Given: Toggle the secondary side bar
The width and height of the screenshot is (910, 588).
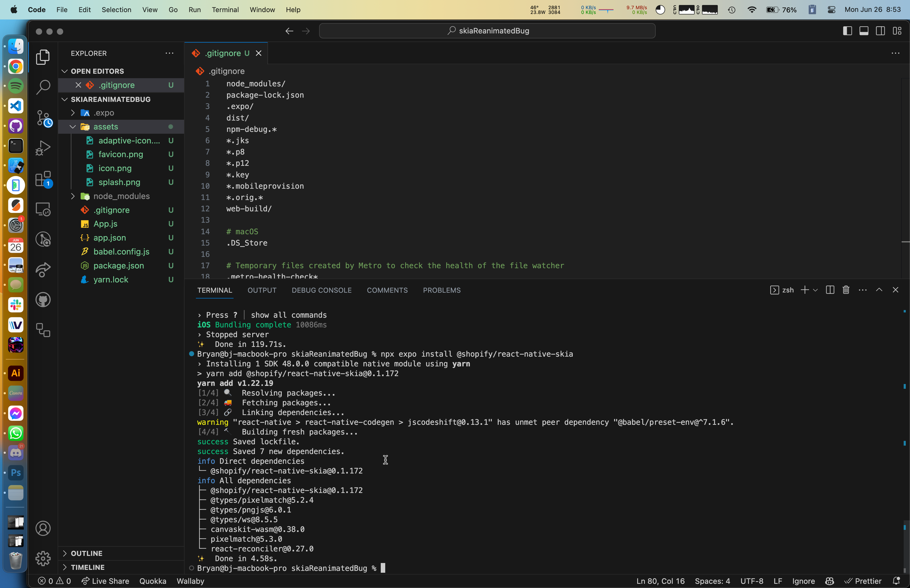Looking at the screenshot, I should coord(881,31).
